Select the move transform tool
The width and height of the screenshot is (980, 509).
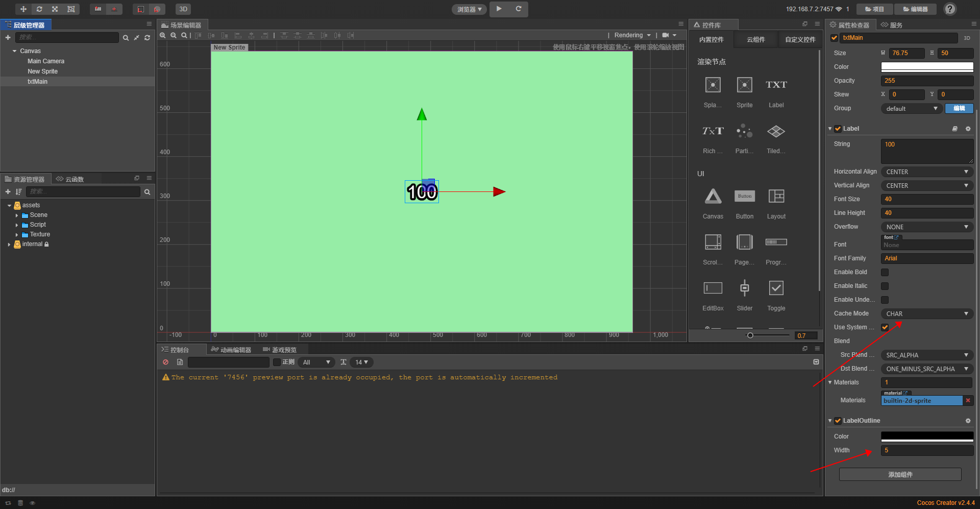pyautogui.click(x=23, y=9)
